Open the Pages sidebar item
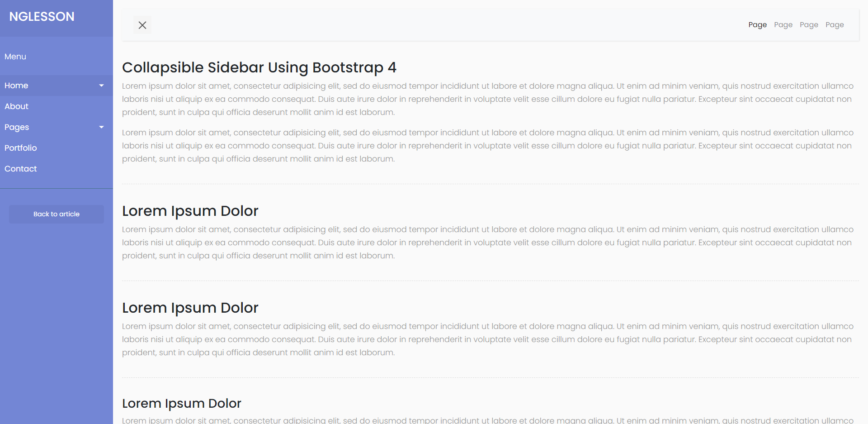Screen dimensions: 868x424 click(57, 127)
